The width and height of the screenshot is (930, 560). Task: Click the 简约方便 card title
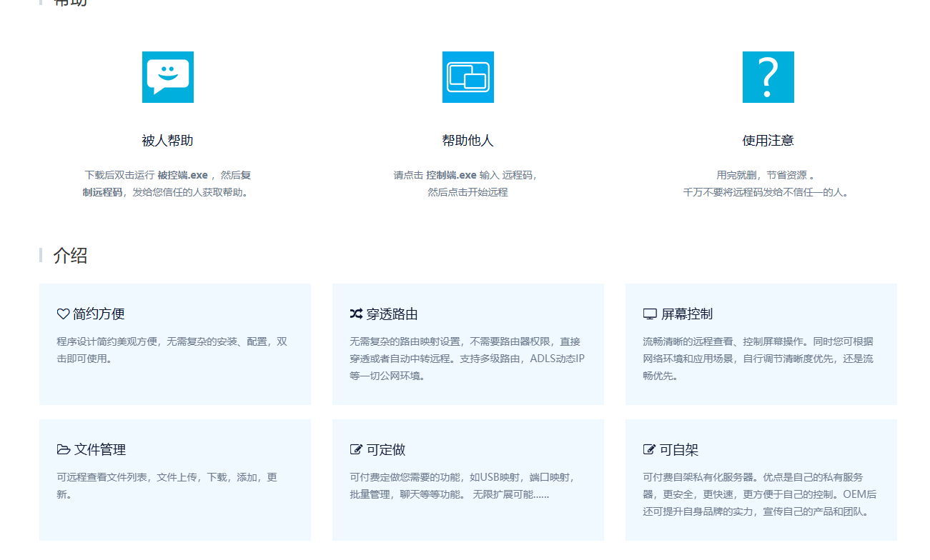(99, 314)
